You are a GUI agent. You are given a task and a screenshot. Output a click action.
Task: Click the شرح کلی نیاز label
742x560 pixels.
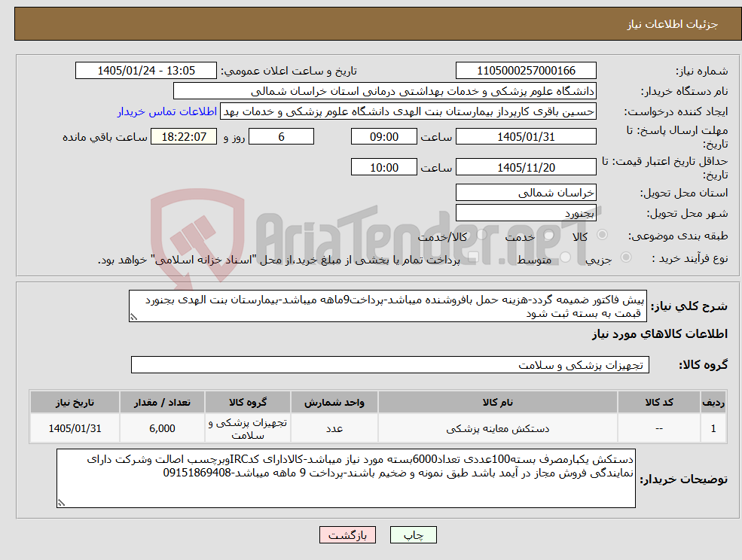(x=689, y=306)
